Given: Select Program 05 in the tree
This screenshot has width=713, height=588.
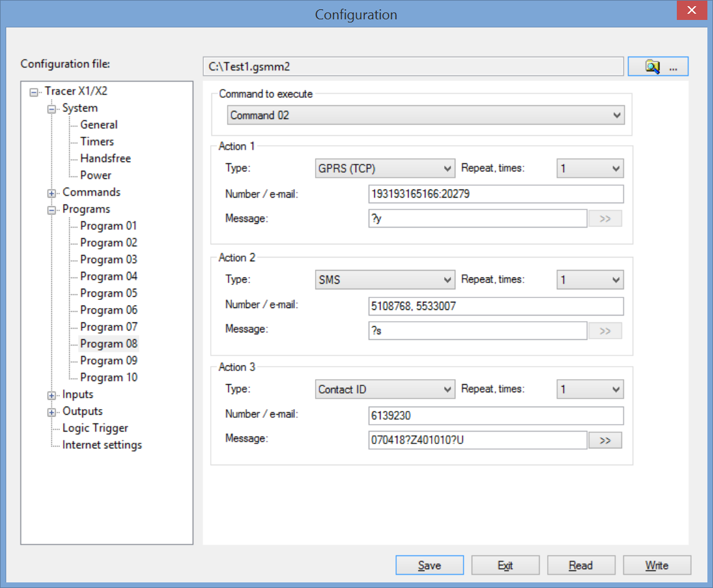Looking at the screenshot, I should tap(108, 293).
